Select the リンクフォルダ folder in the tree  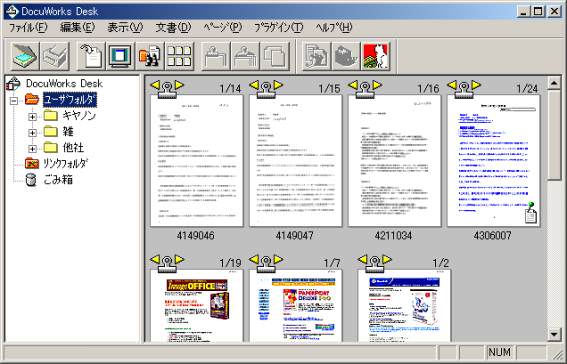pos(65,163)
